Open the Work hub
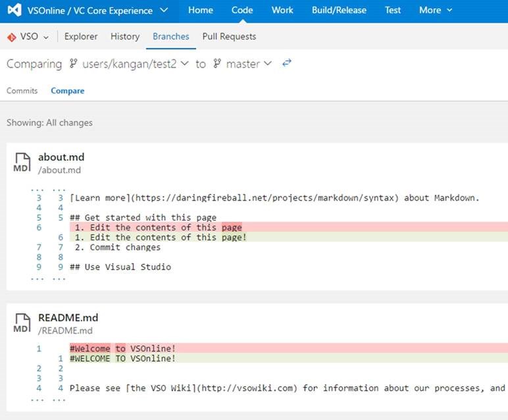The image size is (508, 420). (x=282, y=10)
